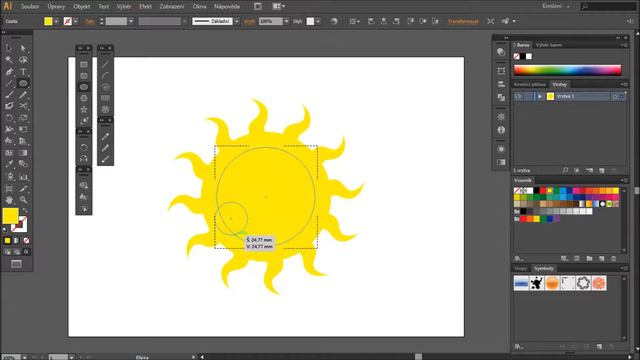640x360 pixels.
Task: Pick the Eyedropper tool
Action: point(9,164)
